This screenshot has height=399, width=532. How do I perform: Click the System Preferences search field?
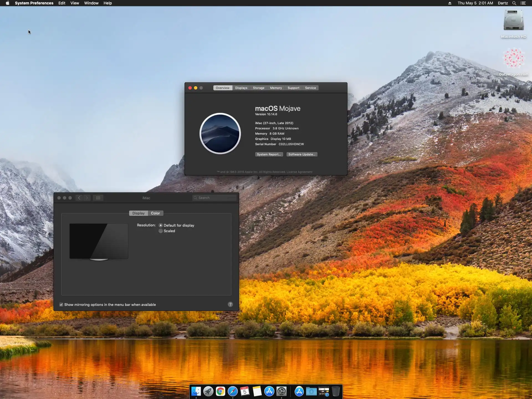[215, 198]
